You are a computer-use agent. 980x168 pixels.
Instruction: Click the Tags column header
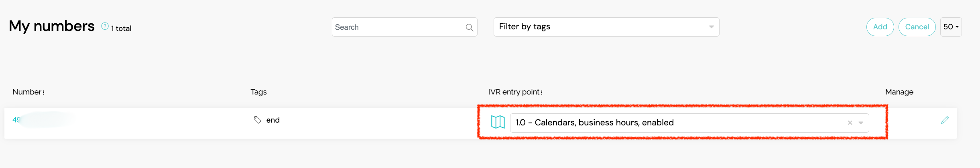point(258,92)
